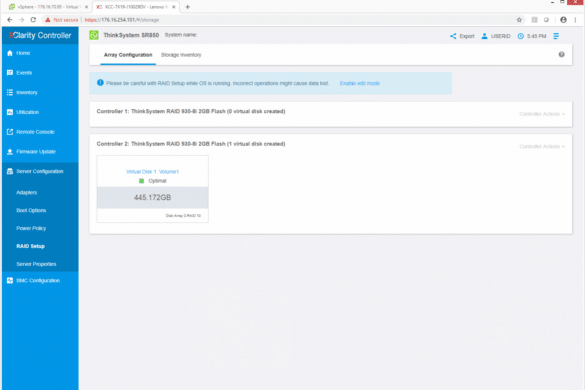Click the Not secure warning icon
This screenshot has width=585, height=390.
click(x=47, y=20)
